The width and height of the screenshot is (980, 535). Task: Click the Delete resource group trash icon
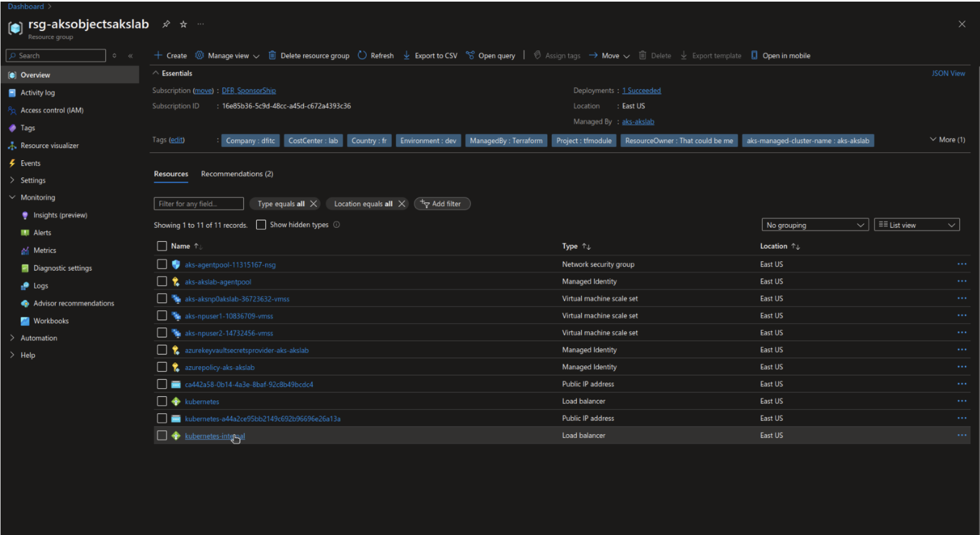(x=272, y=55)
